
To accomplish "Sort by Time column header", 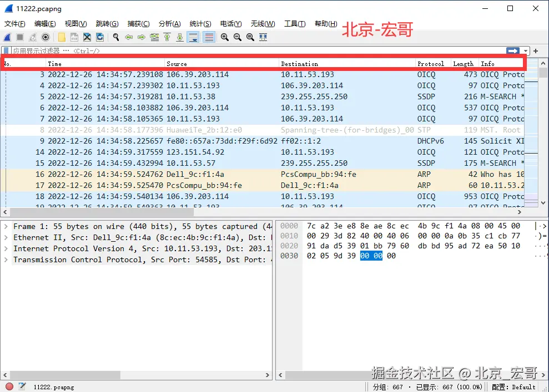I will click(x=105, y=64).
